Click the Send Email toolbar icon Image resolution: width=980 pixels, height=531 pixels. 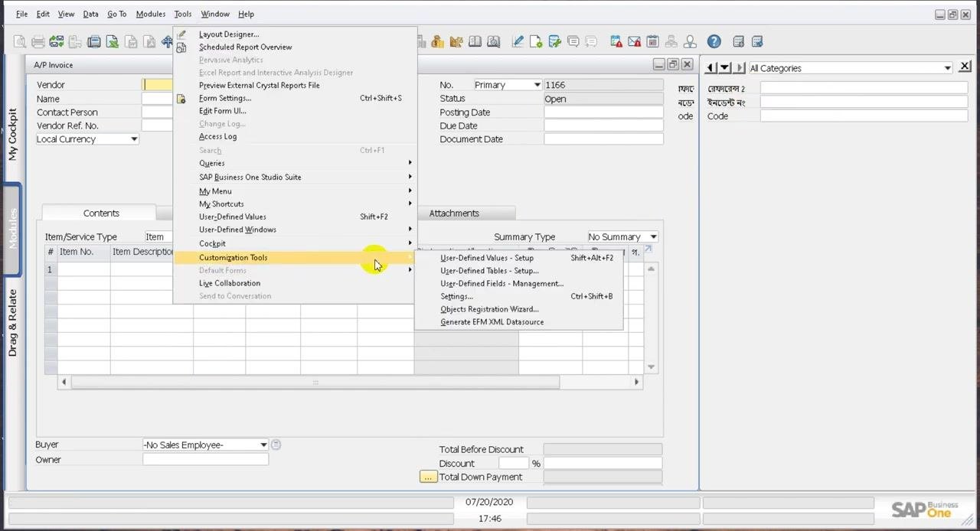(57, 41)
